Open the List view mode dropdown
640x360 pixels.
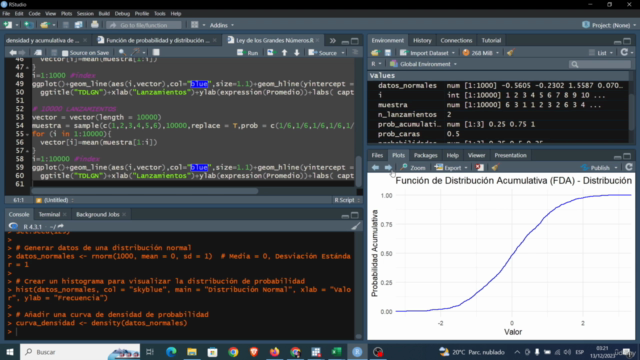point(601,53)
